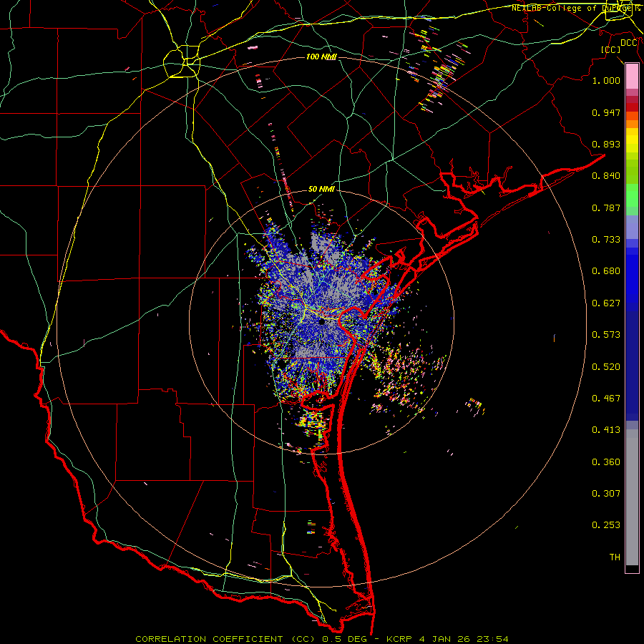Click the red color band on the scale
The width and height of the screenshot is (644, 644).
pyautogui.click(x=632, y=107)
